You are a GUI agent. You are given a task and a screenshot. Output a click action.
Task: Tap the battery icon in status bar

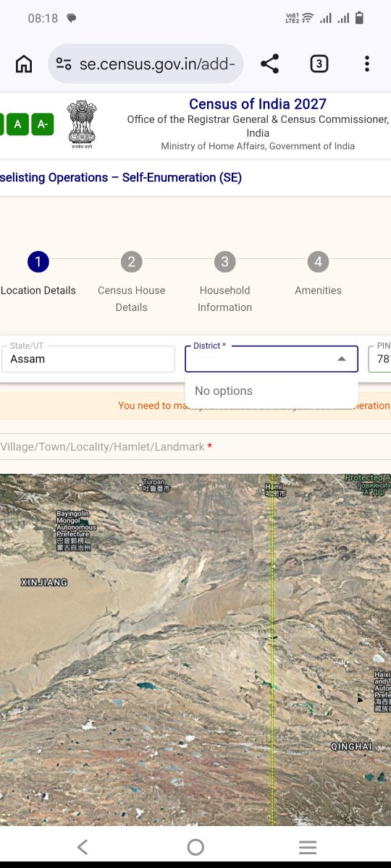[360, 18]
